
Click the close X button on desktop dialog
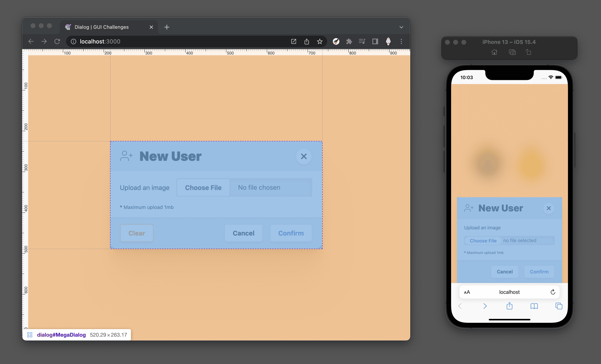(304, 156)
